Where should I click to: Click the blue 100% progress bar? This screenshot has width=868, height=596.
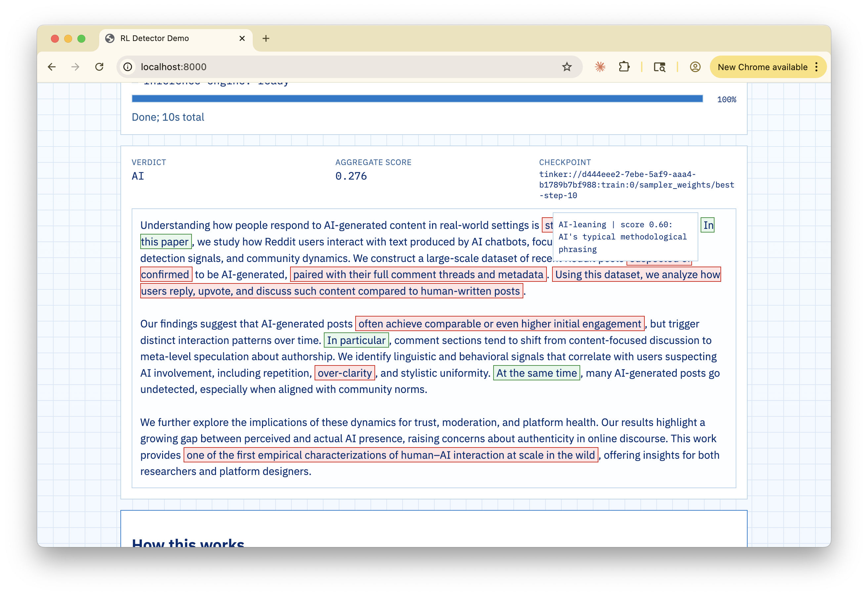tap(417, 99)
